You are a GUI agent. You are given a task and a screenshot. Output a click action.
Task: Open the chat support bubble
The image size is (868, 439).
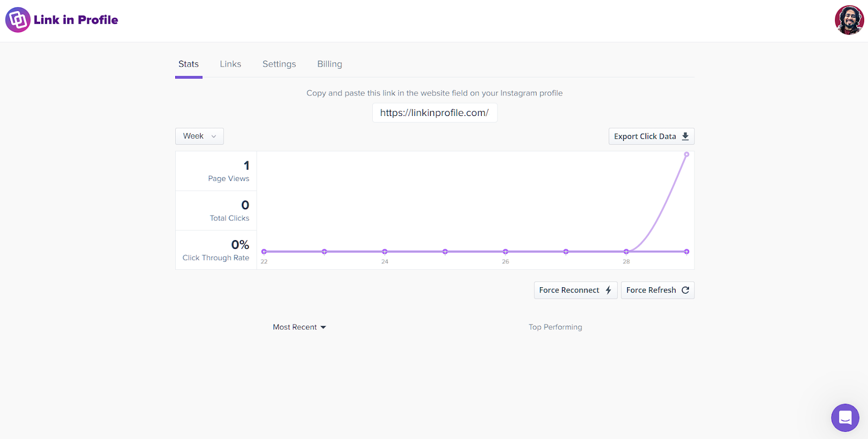pyautogui.click(x=845, y=418)
